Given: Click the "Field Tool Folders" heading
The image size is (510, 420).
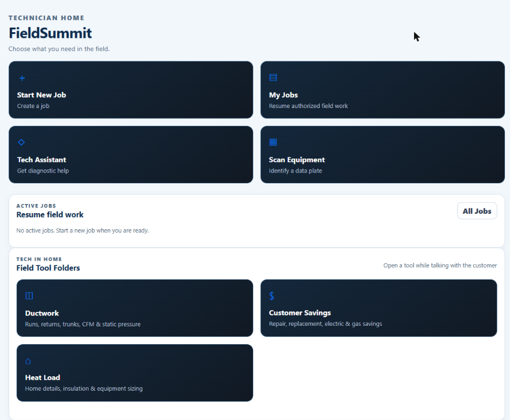Looking at the screenshot, I should 48,268.
